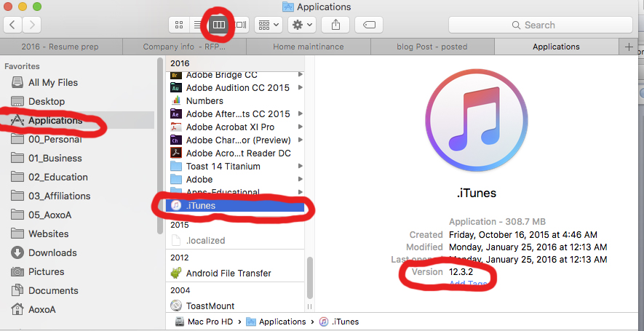The height and width of the screenshot is (331, 644).
Task: Expand the Adobe folder arrow
Action: (x=301, y=180)
